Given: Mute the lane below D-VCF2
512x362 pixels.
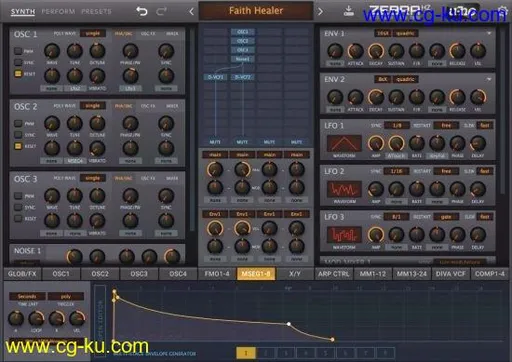Looking at the screenshot, I should [x=242, y=142].
